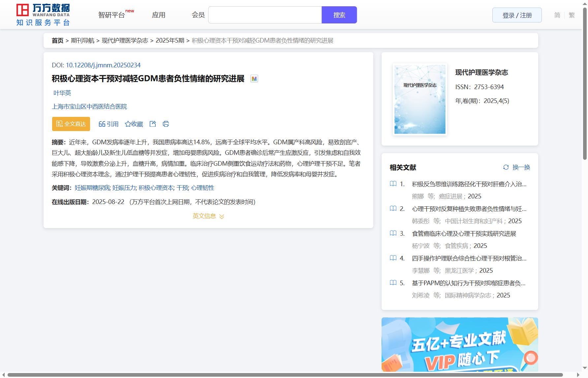
Task: Click the 引用 quote citation icon
Action: (102, 124)
